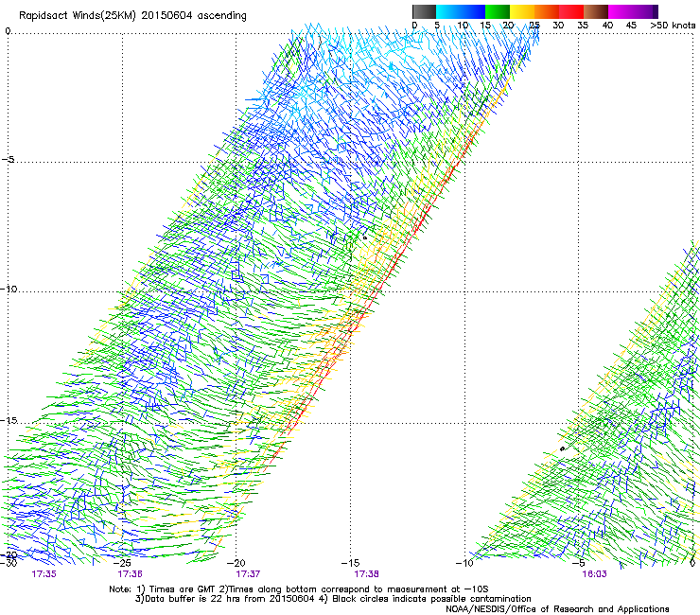Select the green 15–20 knots color bar segment
This screenshot has width=700, height=615.
pos(498,11)
